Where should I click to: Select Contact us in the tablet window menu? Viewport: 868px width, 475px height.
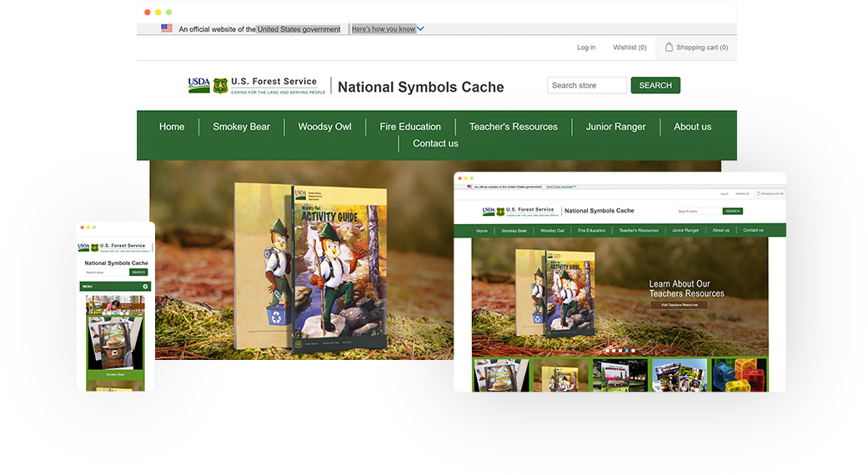[x=754, y=230]
